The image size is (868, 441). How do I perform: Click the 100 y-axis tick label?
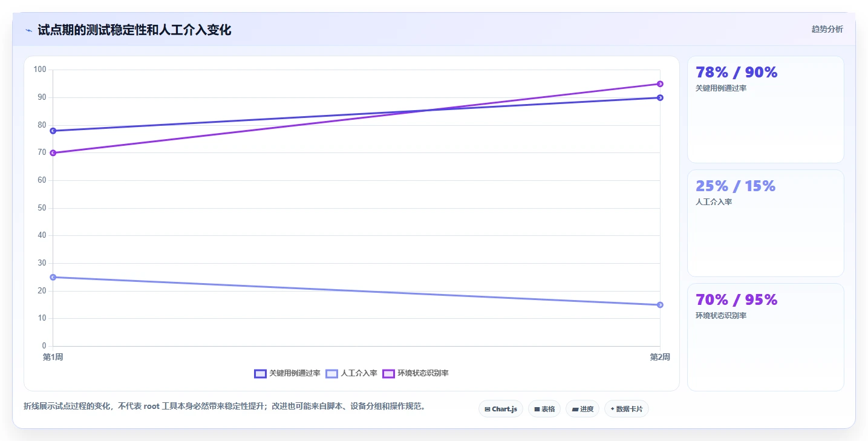click(x=40, y=70)
